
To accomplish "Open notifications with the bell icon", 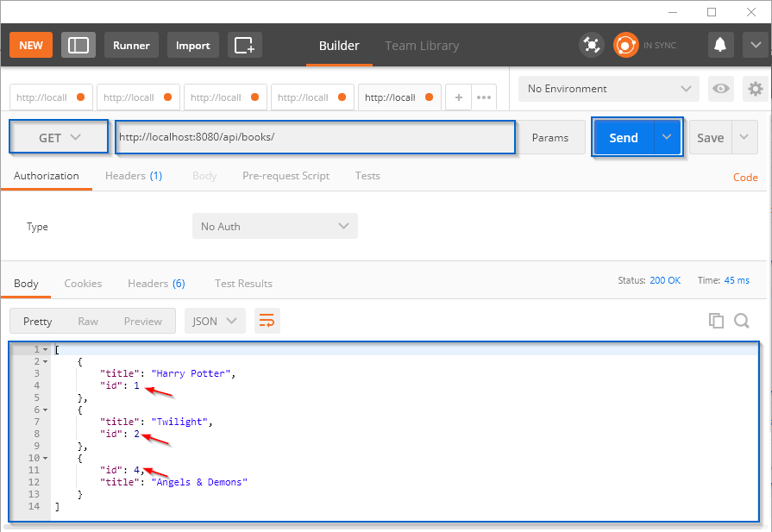I will (x=721, y=44).
